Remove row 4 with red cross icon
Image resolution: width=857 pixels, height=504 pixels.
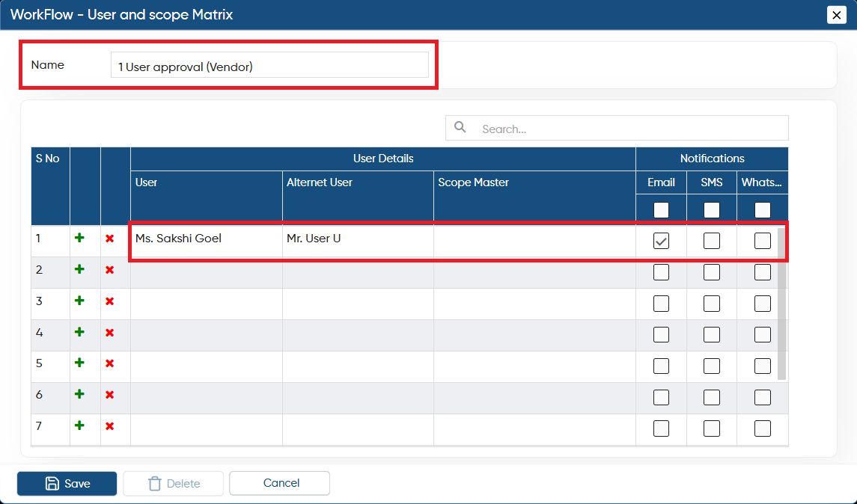[110, 333]
